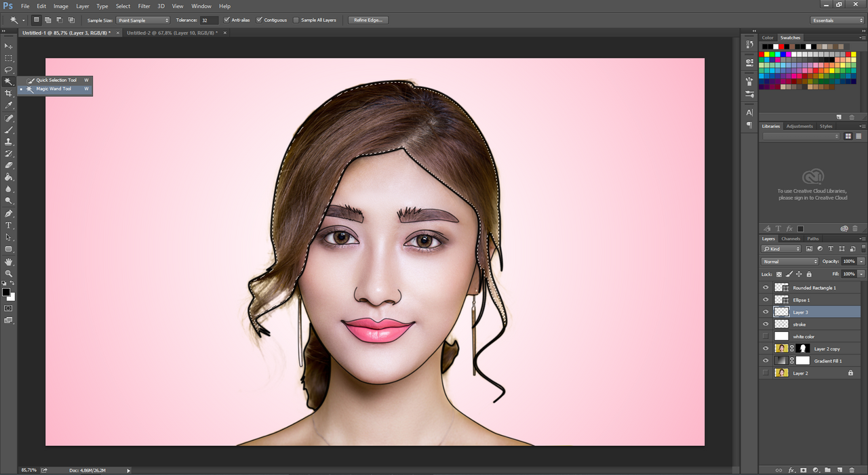Select the Hand tool
868x475 pixels.
coord(9,262)
